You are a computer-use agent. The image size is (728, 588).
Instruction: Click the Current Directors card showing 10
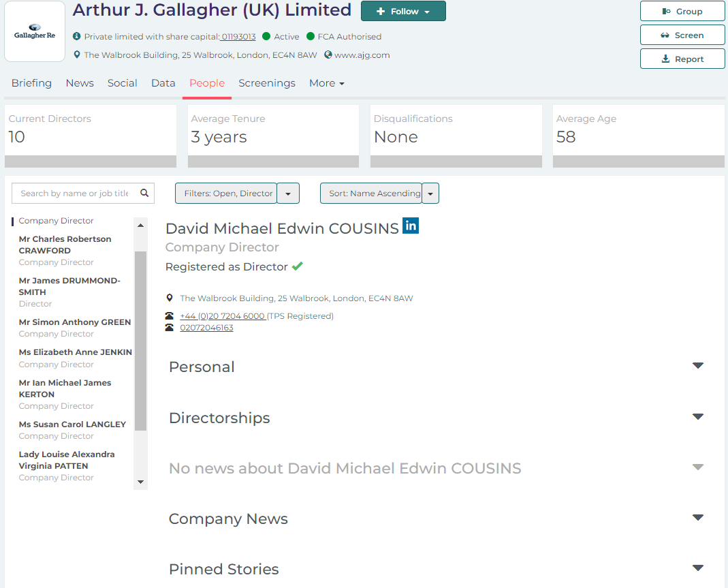[91, 136]
